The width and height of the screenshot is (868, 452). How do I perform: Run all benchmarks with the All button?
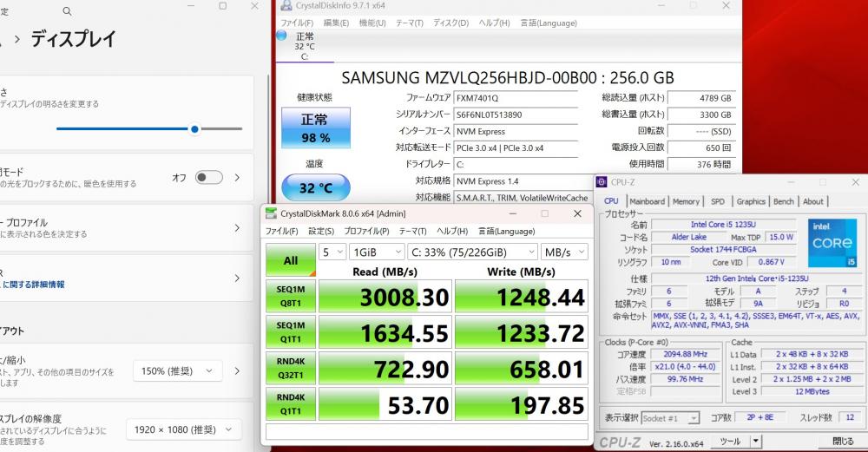[x=291, y=260]
